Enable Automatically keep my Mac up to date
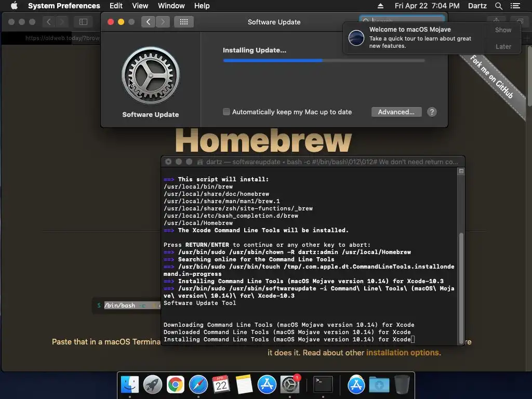The image size is (532, 399). 227,112
